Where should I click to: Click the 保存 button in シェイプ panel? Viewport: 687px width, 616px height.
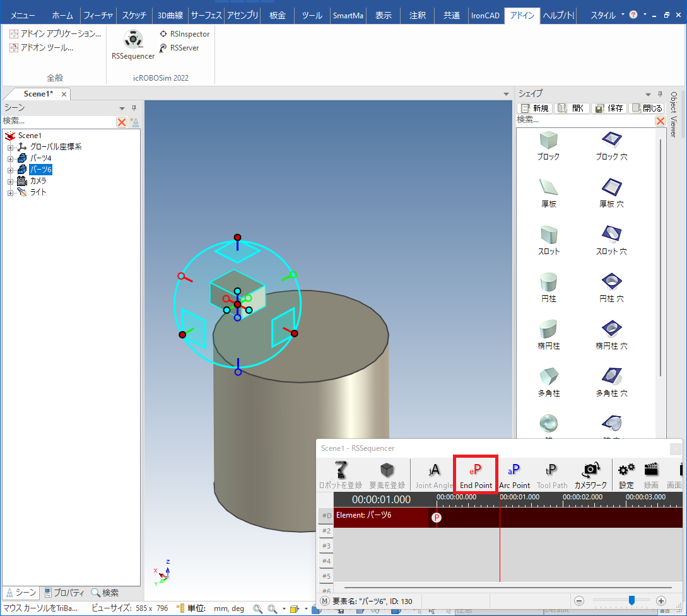tap(609, 108)
